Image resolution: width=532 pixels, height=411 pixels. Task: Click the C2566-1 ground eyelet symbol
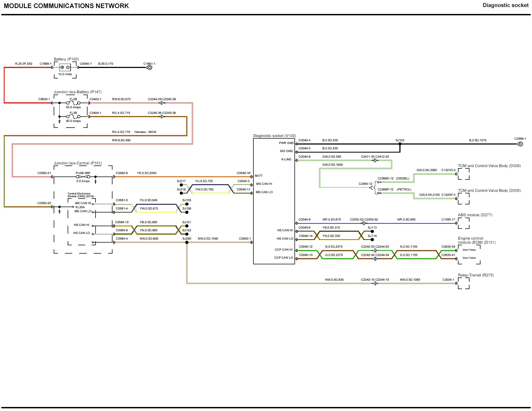click(x=520, y=144)
